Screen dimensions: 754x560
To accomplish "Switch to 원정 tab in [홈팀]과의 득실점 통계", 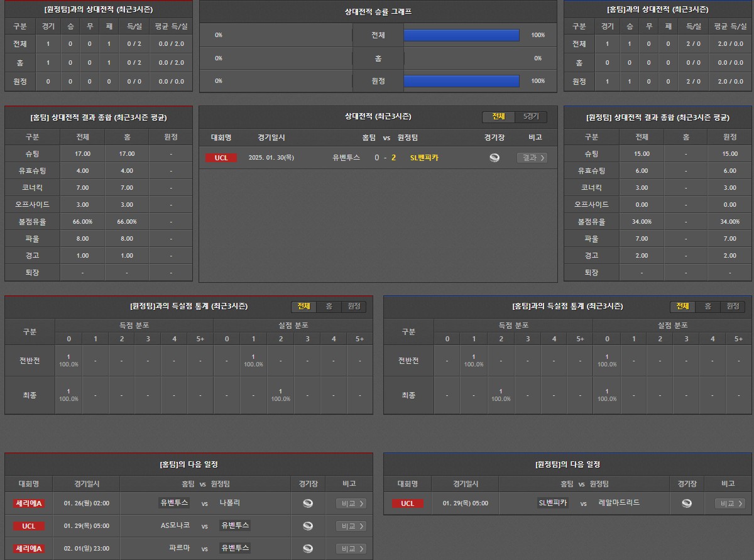I will (733, 306).
